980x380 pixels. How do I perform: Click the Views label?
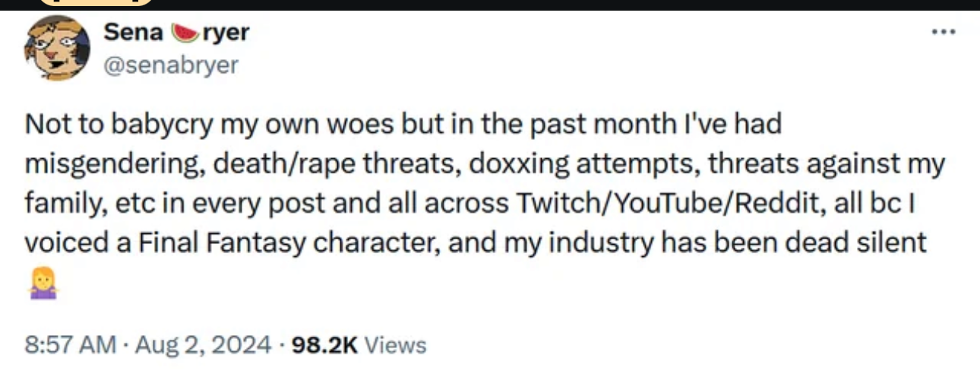point(396,346)
